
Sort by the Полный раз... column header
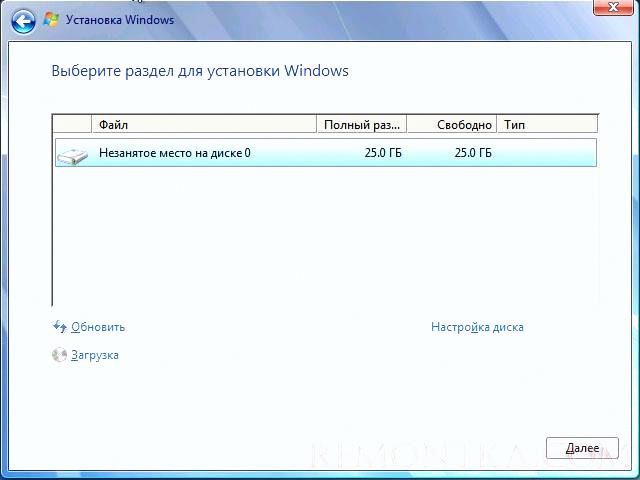tap(362, 124)
